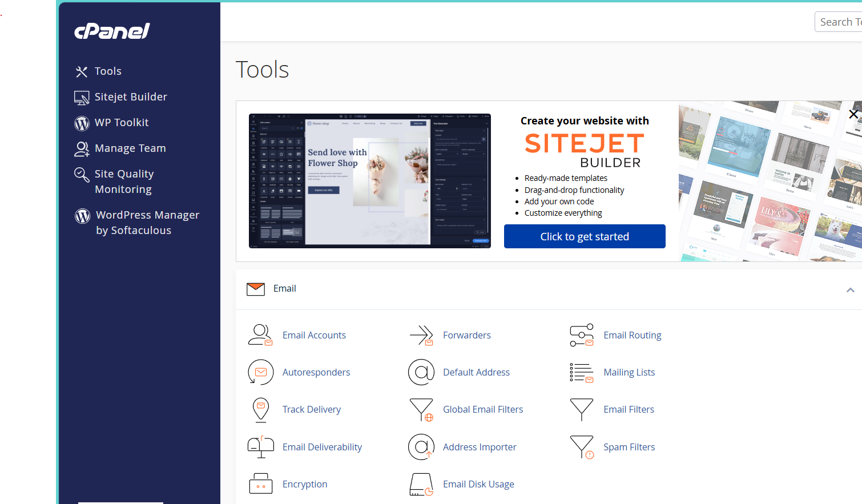Click the Address Importer icon
This screenshot has width=862, height=504.
pos(421,447)
